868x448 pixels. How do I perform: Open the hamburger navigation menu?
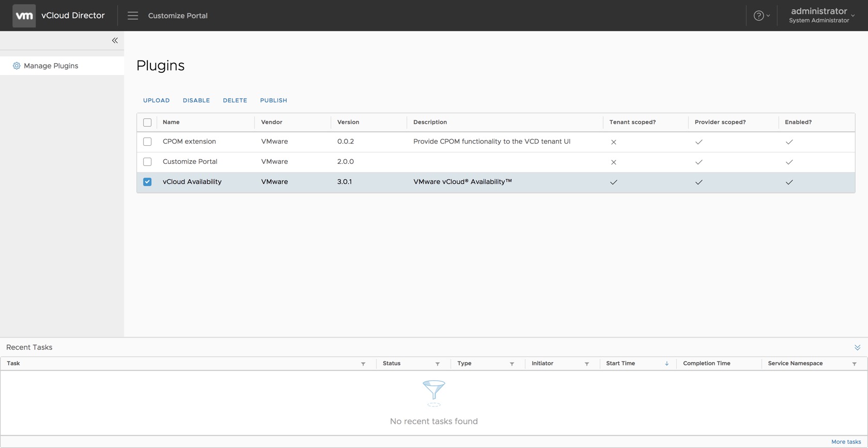[x=133, y=16]
